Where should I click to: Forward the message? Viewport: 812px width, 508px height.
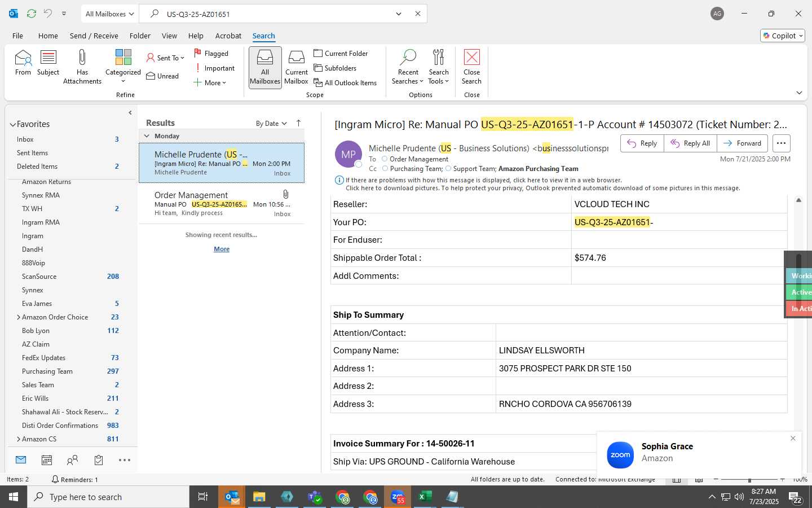(x=742, y=143)
